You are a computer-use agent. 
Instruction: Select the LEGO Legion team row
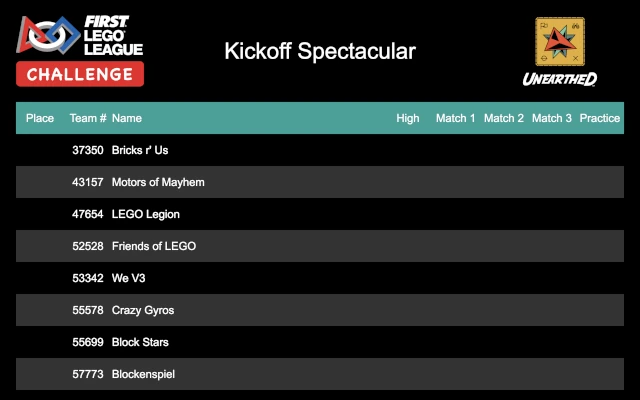click(x=320, y=214)
